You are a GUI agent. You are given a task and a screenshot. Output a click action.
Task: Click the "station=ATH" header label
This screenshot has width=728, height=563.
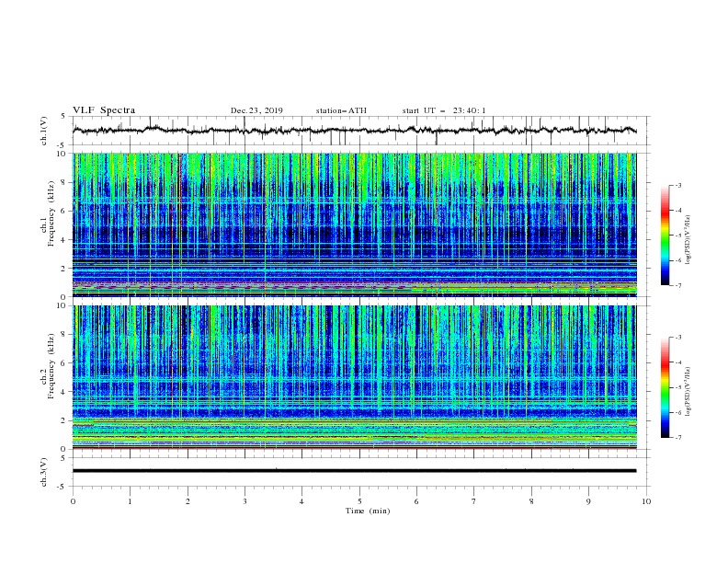pyautogui.click(x=341, y=110)
